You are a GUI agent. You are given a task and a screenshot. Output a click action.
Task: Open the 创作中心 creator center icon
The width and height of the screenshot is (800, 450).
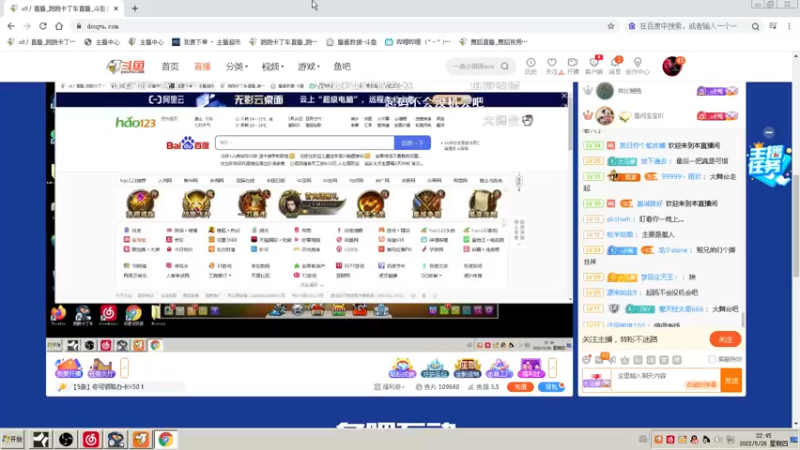[637, 66]
